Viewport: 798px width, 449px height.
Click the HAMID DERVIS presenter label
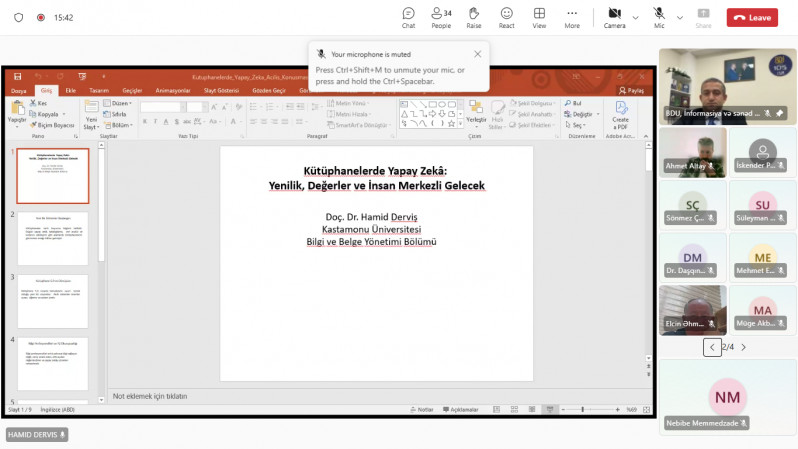[37, 435]
